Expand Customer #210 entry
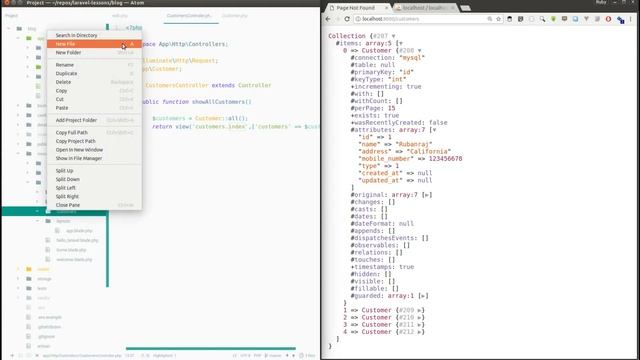The image size is (640, 360). [419, 317]
